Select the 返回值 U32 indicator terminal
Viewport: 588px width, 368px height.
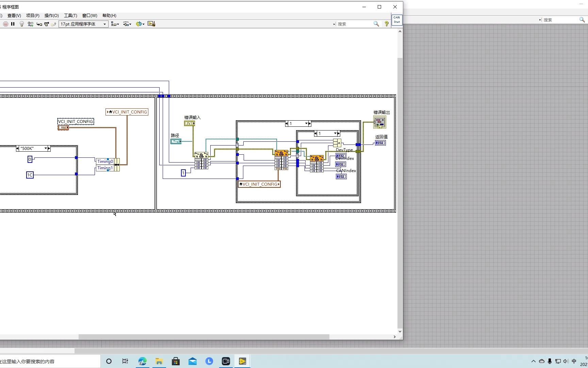(x=380, y=143)
